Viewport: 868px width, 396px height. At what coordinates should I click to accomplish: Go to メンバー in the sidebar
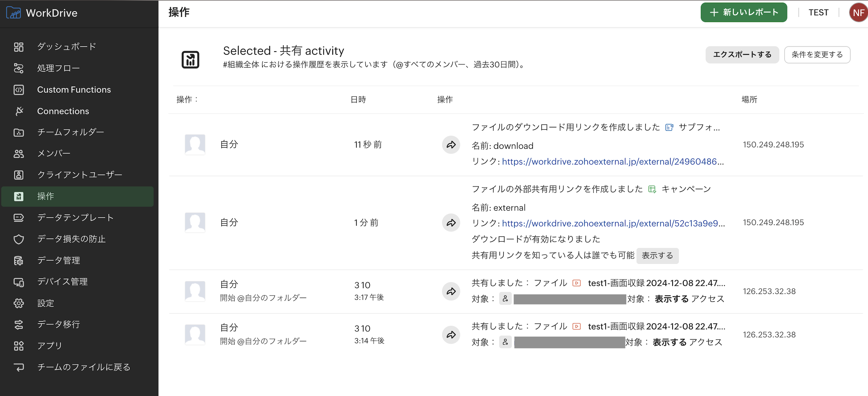coord(54,154)
